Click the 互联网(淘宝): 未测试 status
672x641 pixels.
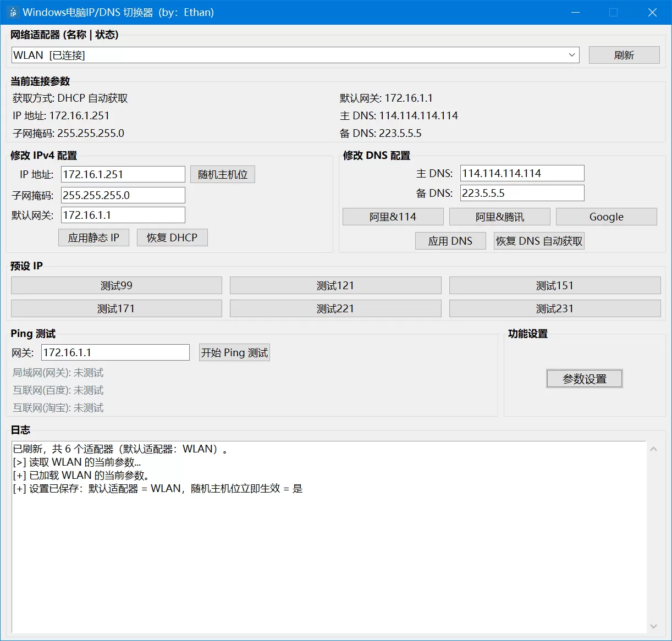pyautogui.click(x=58, y=408)
